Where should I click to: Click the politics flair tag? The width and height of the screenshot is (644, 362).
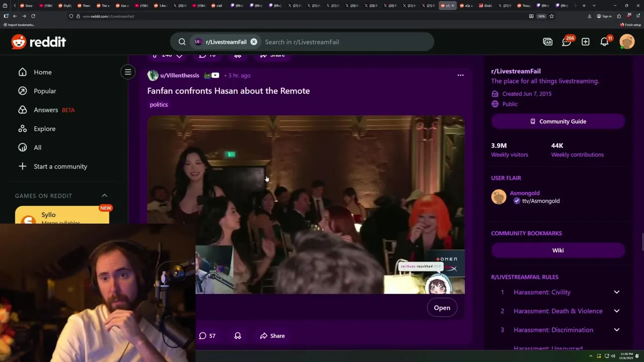[158, 105]
